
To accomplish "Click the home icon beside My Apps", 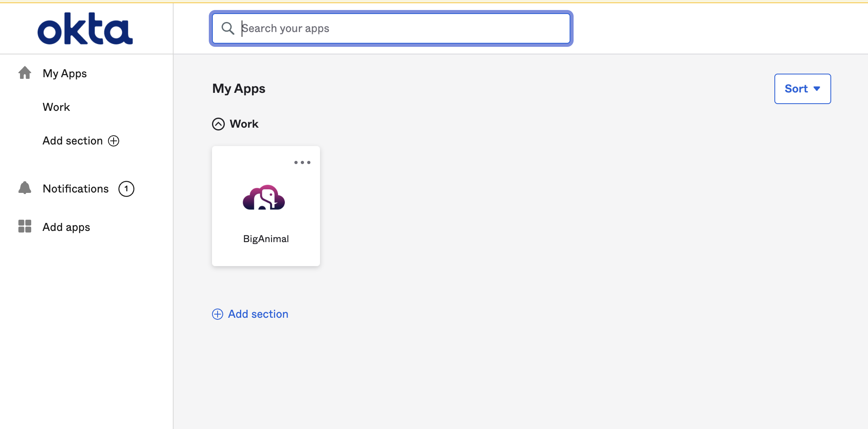I will click(25, 73).
